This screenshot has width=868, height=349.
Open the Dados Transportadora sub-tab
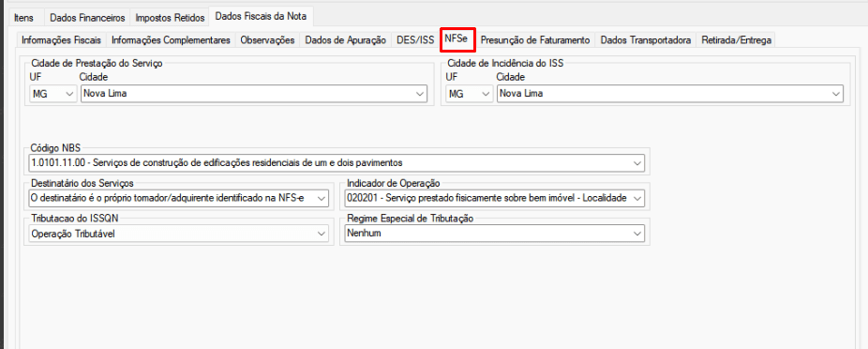coord(646,40)
